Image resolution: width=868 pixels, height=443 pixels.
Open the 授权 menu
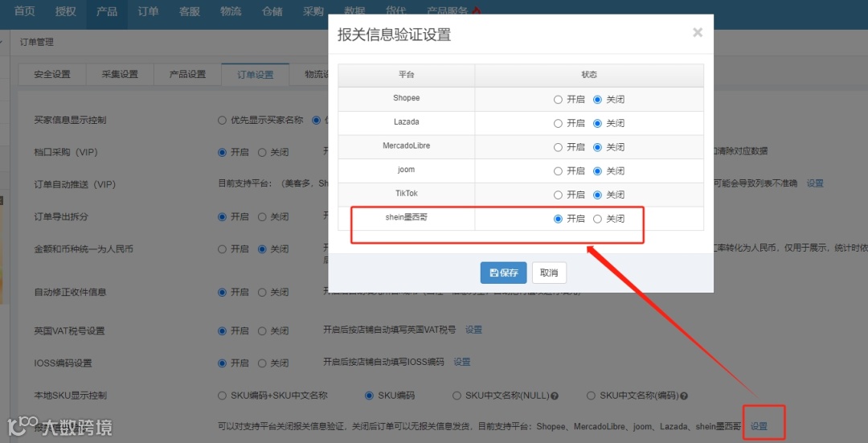[x=66, y=11]
